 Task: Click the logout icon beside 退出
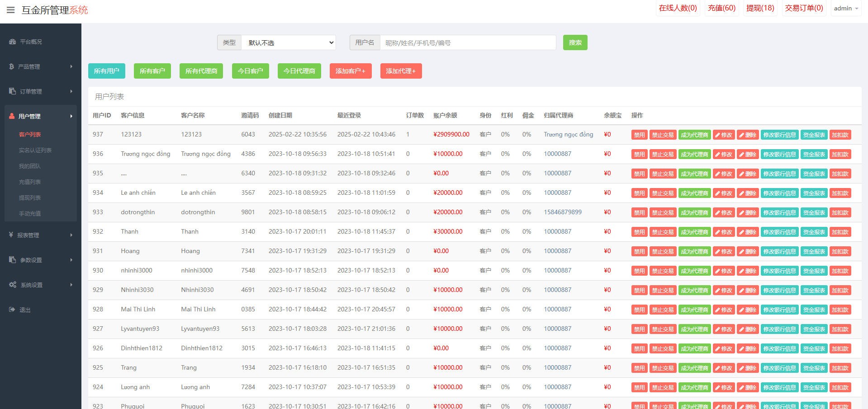click(12, 310)
